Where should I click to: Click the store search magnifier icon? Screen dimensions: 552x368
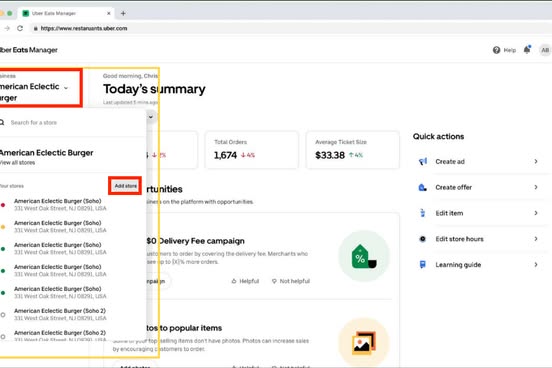[2, 122]
